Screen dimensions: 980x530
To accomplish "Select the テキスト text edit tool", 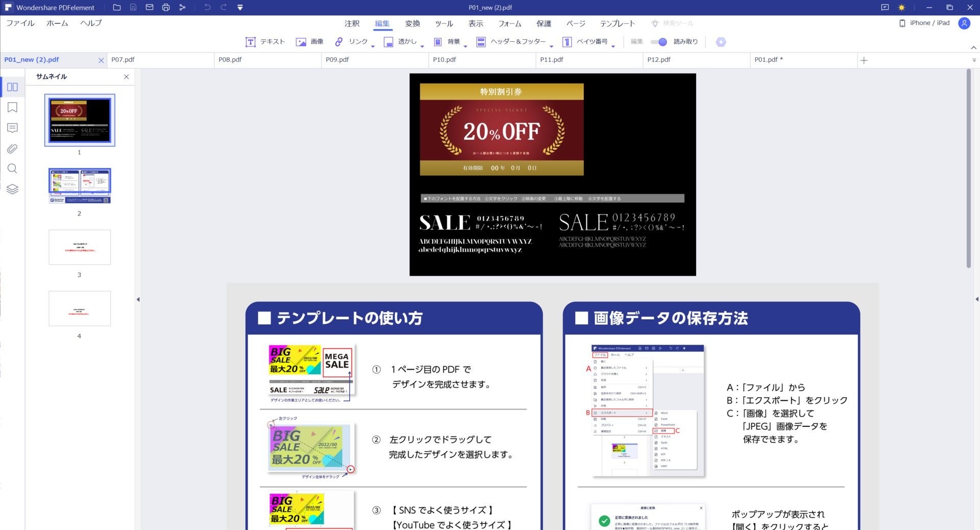I will (265, 42).
